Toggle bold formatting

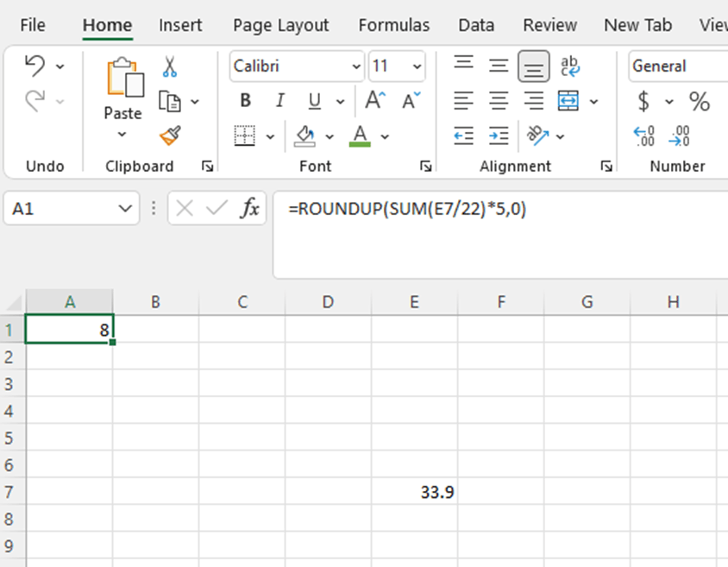pos(245,100)
